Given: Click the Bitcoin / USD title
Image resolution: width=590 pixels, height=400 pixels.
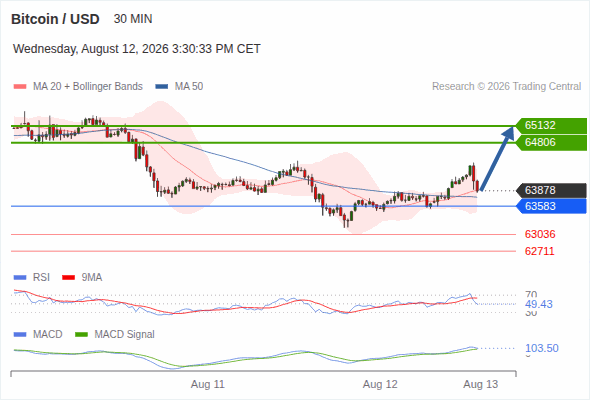Looking at the screenshot, I should (55, 19).
